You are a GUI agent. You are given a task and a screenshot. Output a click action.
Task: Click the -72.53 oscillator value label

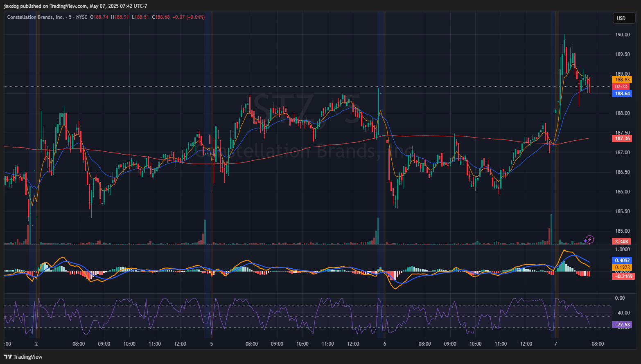[x=622, y=325]
